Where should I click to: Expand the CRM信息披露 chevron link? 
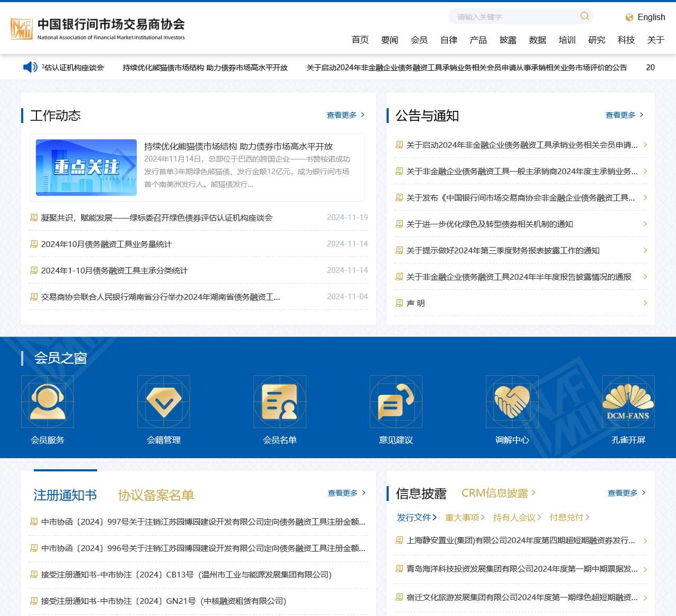coord(498,493)
